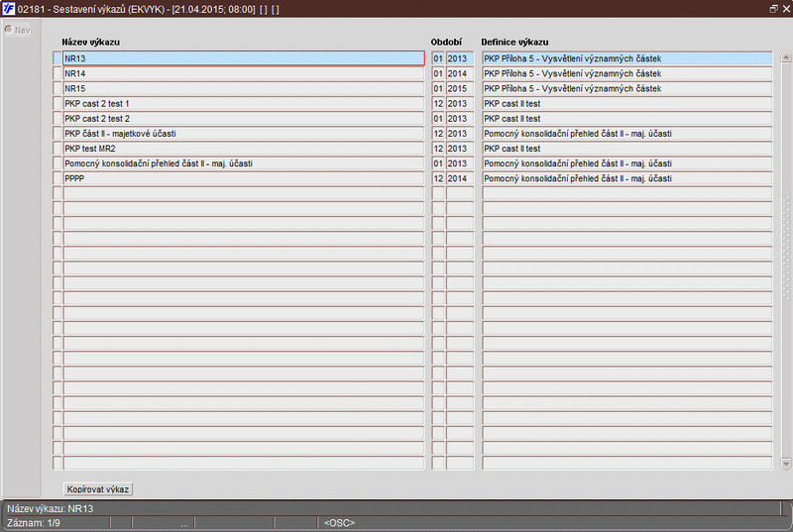Mark the row selector for PKP cast 2 test 1
This screenshot has width=793, height=532.
point(57,103)
